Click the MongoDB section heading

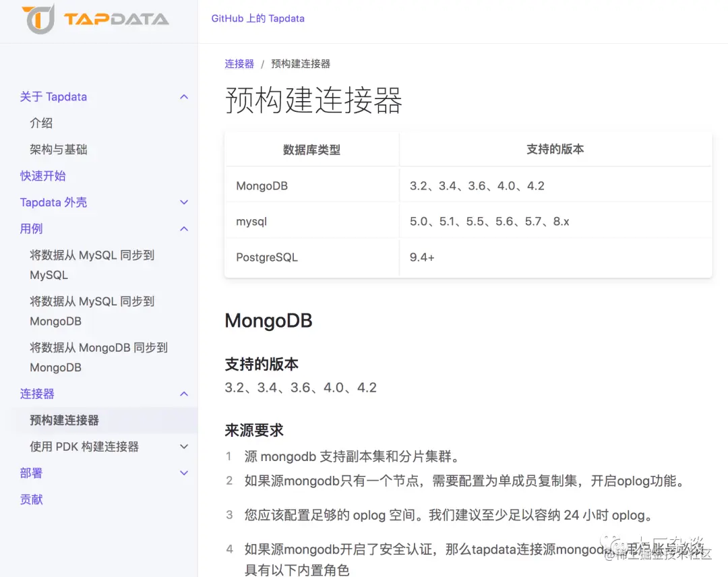(x=268, y=321)
